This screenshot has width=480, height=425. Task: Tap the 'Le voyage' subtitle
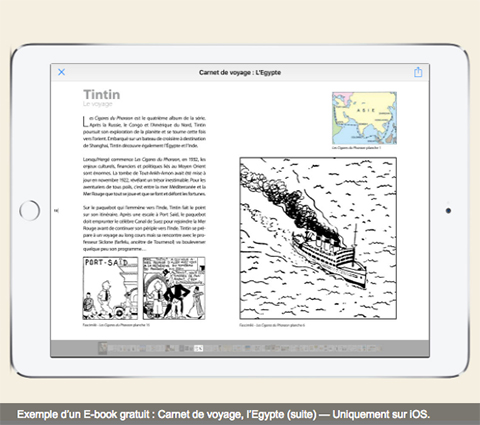pyautogui.click(x=98, y=104)
